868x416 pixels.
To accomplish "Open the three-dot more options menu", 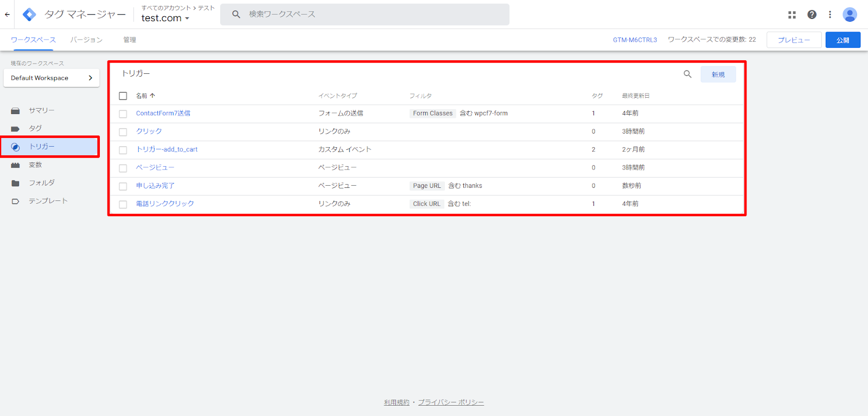I will tap(830, 15).
